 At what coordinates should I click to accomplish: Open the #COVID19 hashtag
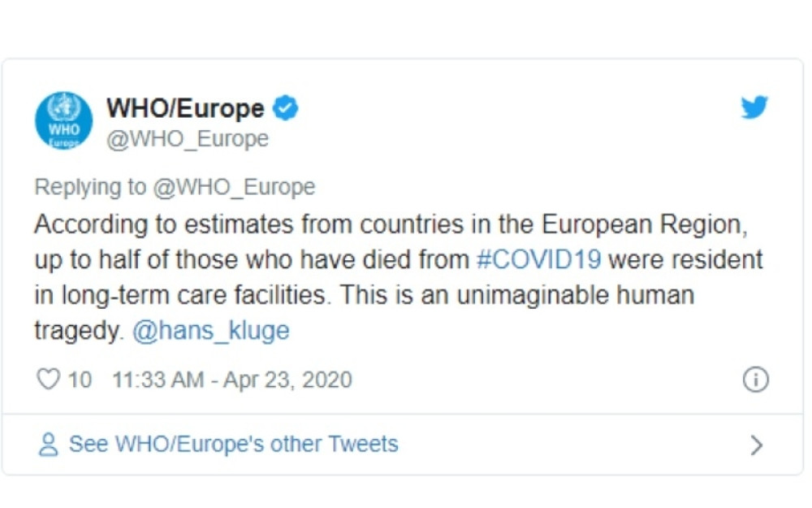point(538,259)
